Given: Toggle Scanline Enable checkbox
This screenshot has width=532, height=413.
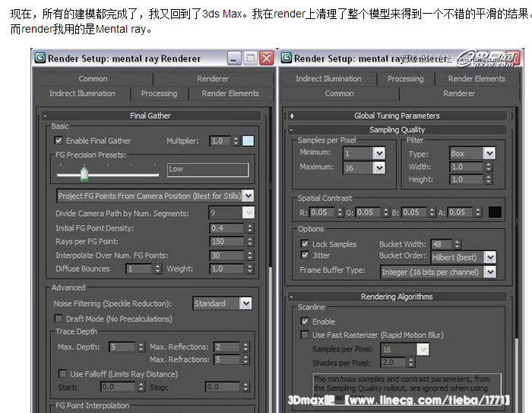Looking at the screenshot, I should point(305,321).
